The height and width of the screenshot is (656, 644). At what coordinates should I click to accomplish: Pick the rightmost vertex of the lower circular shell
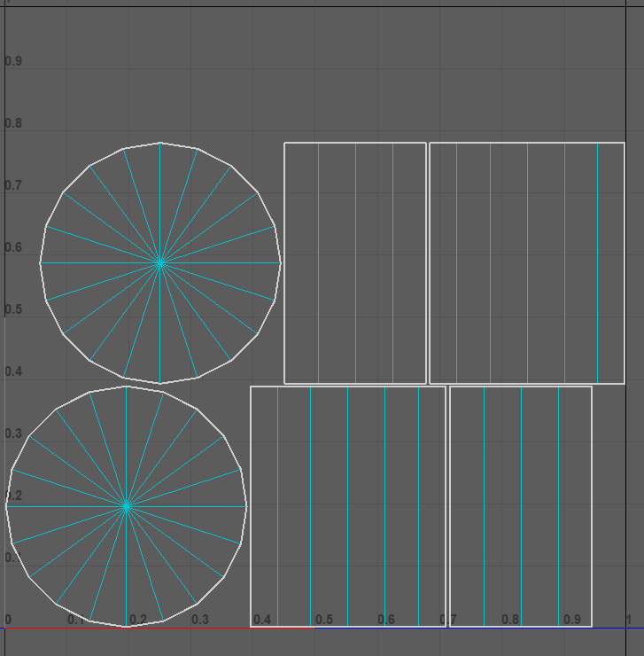click(246, 506)
